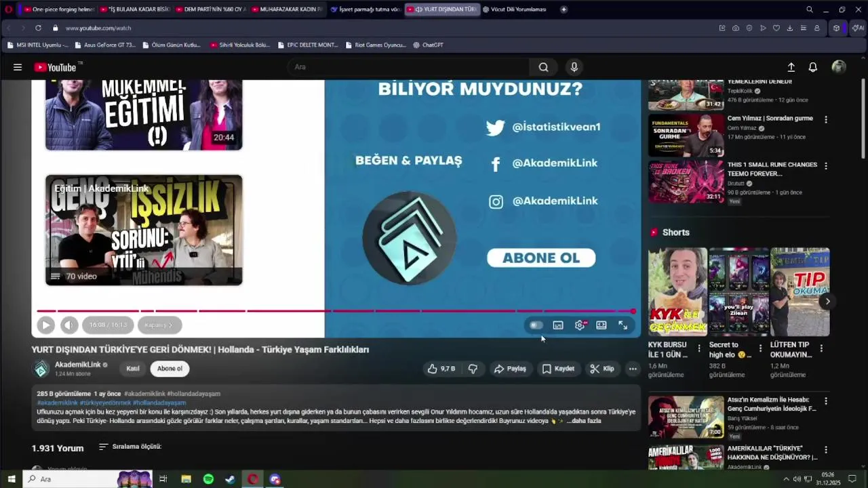The width and height of the screenshot is (868, 488).
Task: Click the Katıl join button
Action: (x=133, y=369)
